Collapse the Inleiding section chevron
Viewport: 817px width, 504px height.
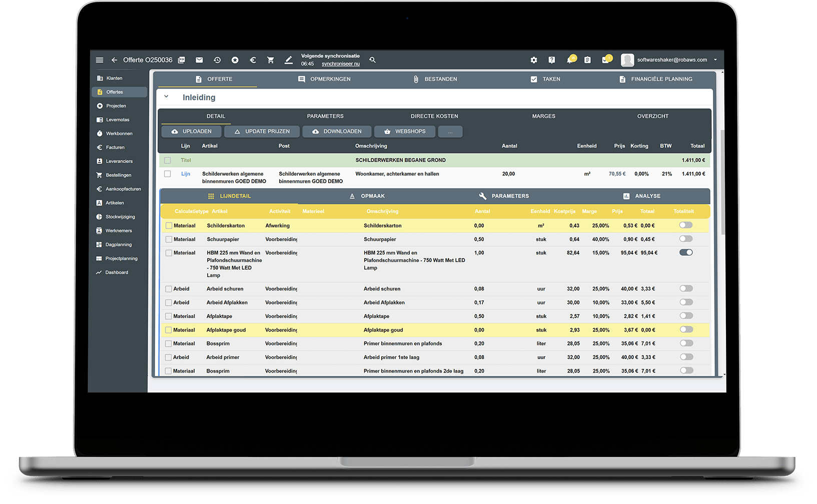click(167, 97)
